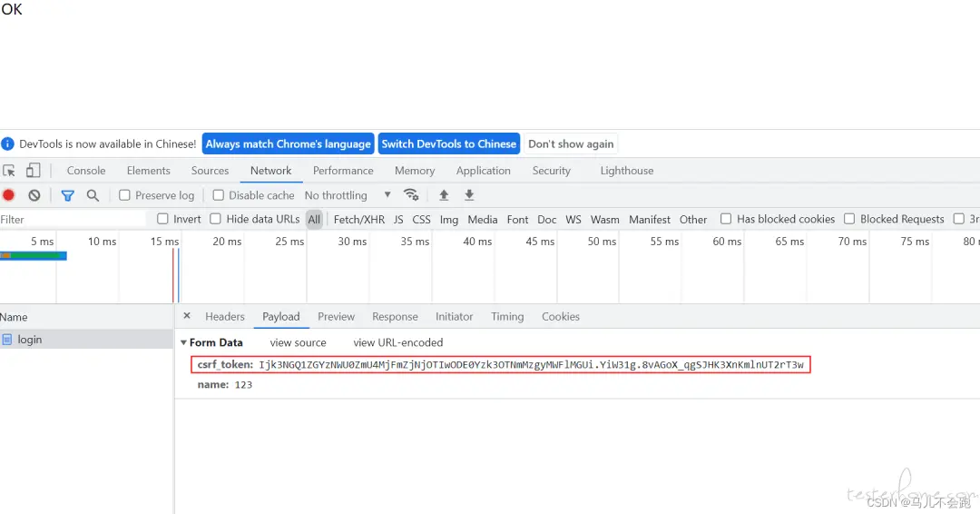
Task: Open the network search magnifier
Action: coord(93,196)
